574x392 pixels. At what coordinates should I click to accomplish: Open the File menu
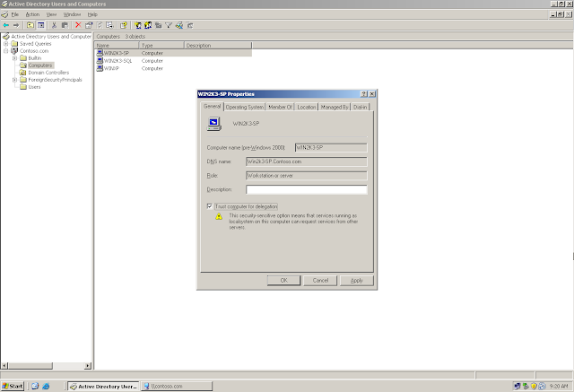click(15, 14)
